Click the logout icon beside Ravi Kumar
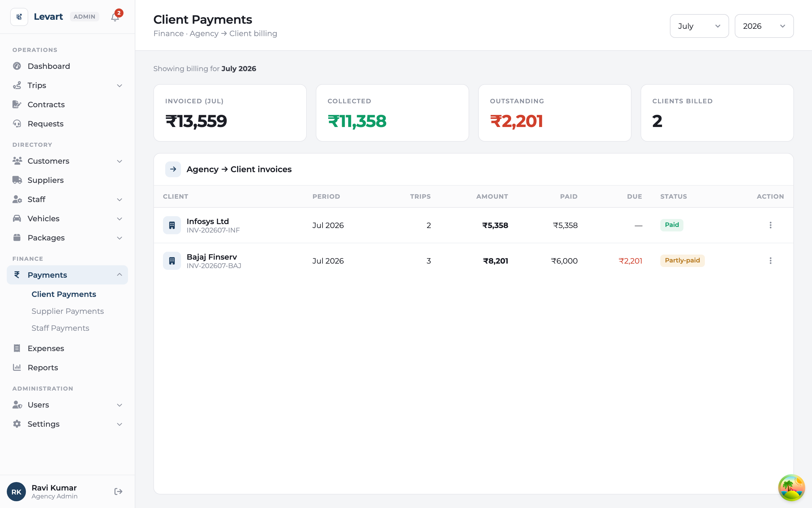 click(118, 492)
